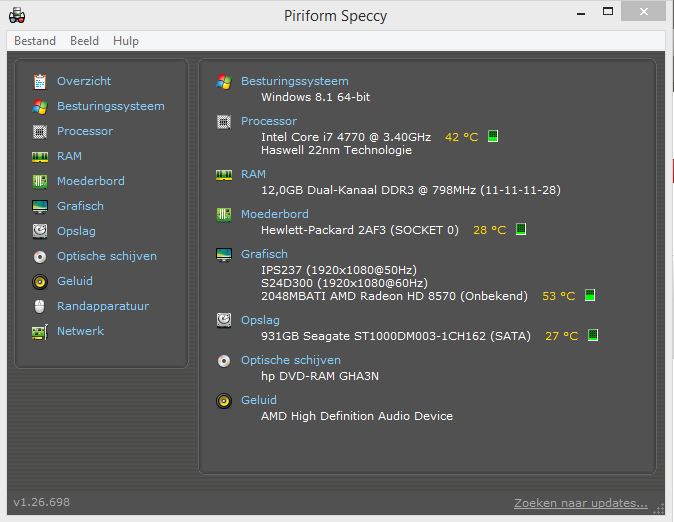Click the Windows flag icon beside sidebar Besturingssysteem
674x522 pixels.
40,106
